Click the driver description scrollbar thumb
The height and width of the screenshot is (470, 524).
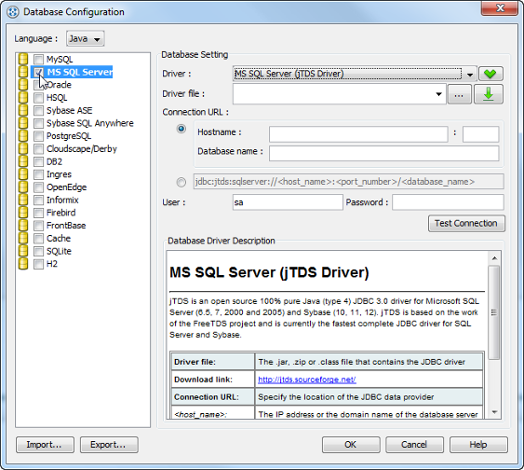[x=494, y=313]
